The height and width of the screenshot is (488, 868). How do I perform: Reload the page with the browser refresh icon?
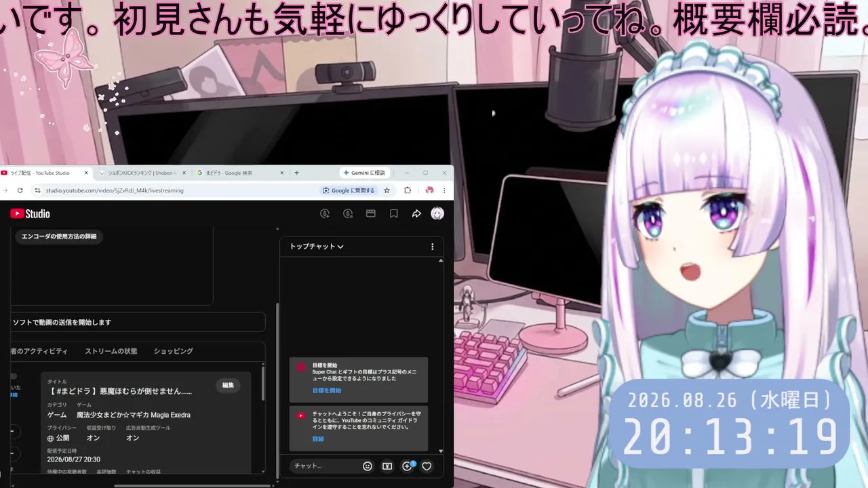tap(20, 190)
